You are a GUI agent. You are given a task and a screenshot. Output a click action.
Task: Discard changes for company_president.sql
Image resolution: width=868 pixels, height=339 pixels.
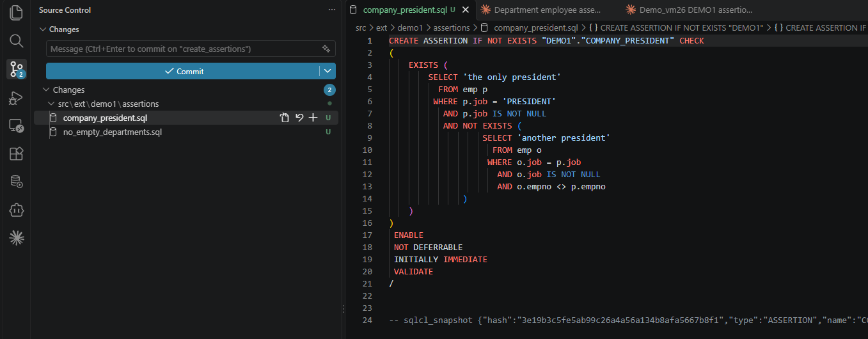point(299,118)
